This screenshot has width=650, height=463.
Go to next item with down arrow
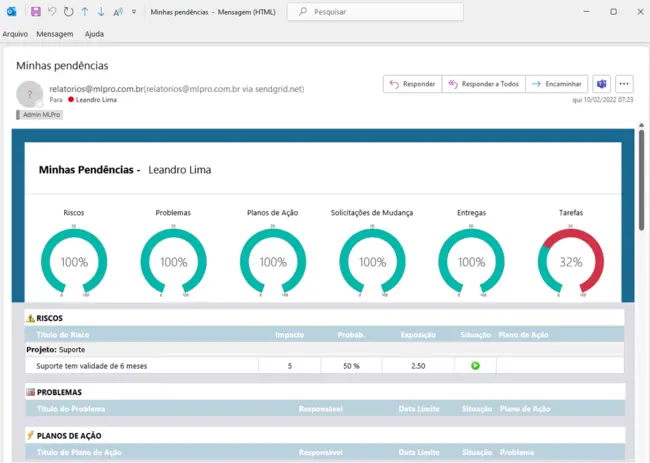tap(101, 12)
